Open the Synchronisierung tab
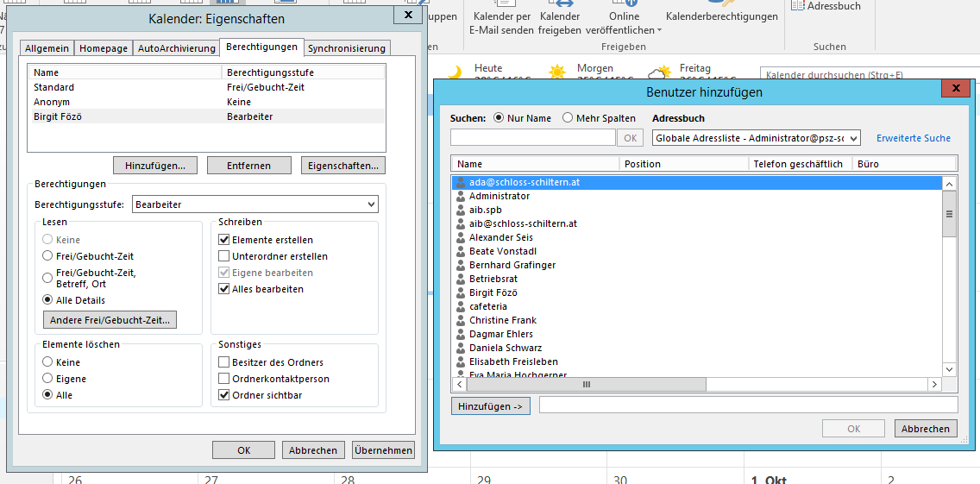This screenshot has height=484, width=980. click(x=347, y=48)
